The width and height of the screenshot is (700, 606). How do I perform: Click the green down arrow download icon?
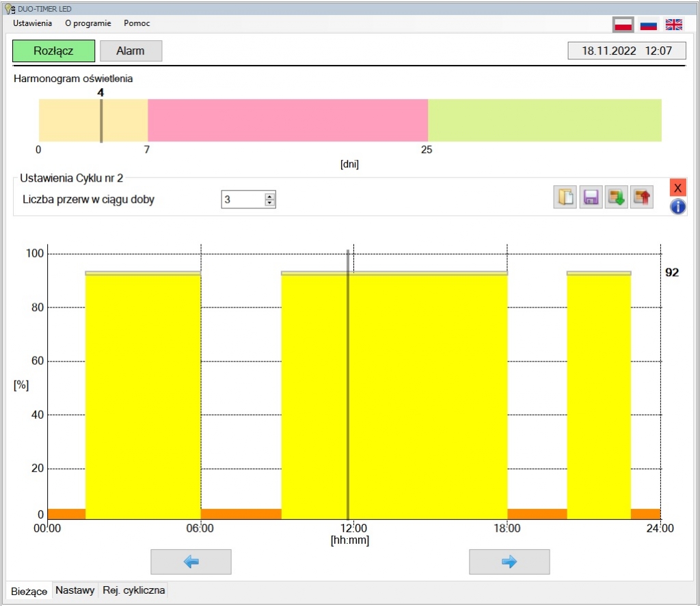point(616,198)
